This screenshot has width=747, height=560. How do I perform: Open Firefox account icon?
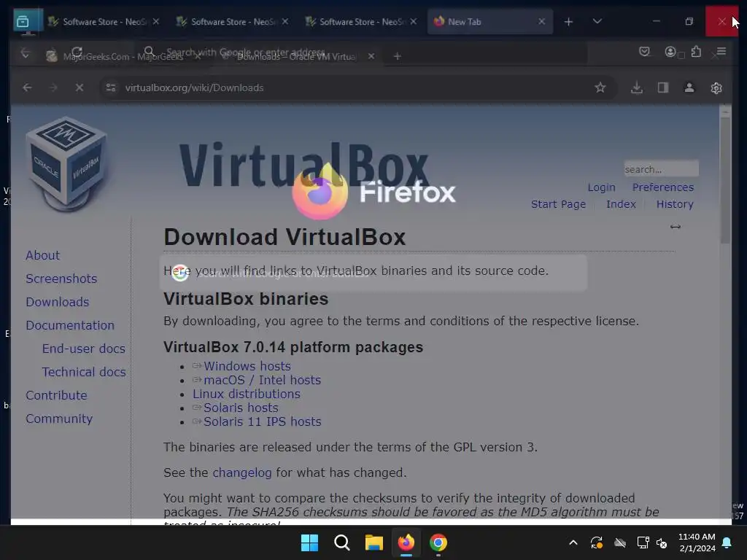[670, 52]
